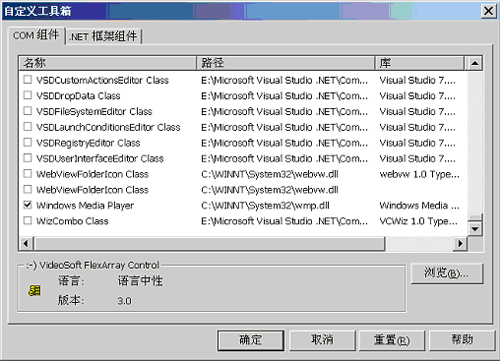Sort by the 名称 column header

tap(107, 63)
